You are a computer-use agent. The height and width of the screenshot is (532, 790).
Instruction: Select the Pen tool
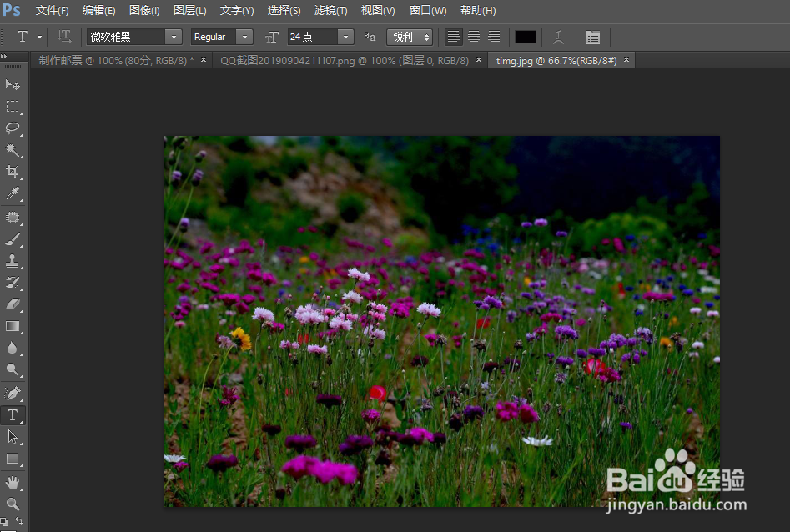13,394
